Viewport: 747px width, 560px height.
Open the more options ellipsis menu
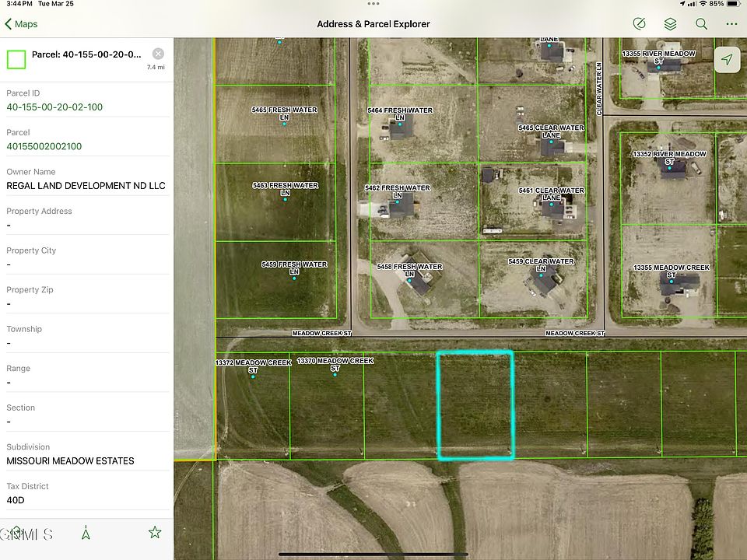(x=731, y=24)
